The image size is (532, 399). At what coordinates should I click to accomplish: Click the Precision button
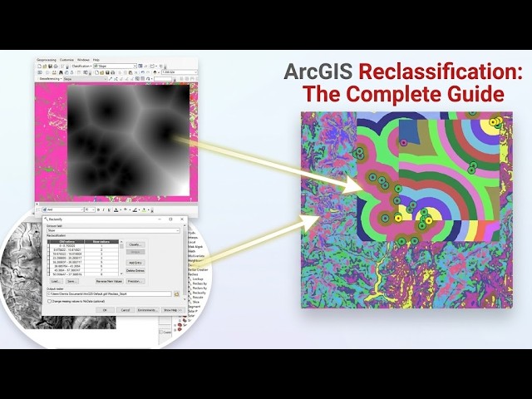click(x=135, y=281)
